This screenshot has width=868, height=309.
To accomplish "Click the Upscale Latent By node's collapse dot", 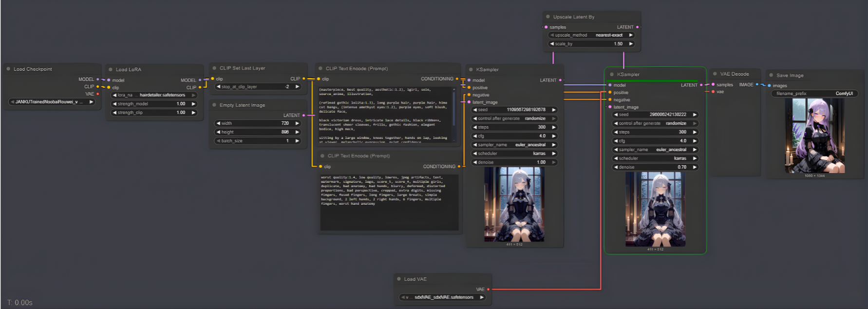I will pos(548,17).
